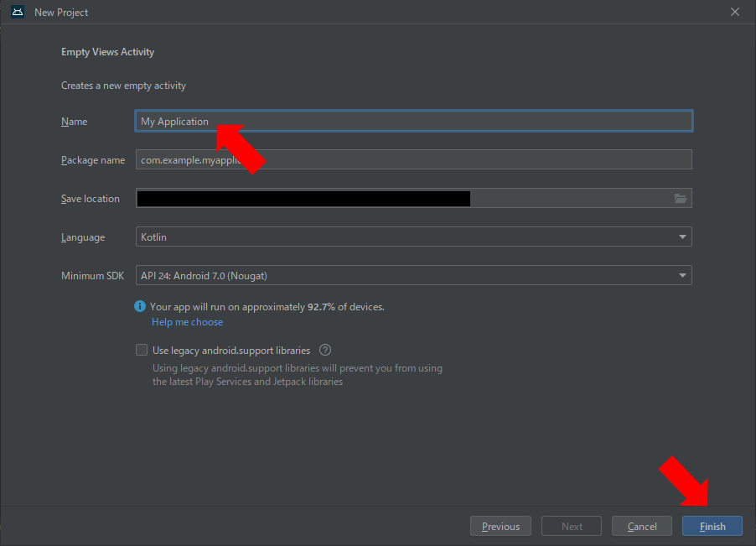Screen dimensions: 756x546
Task: Go back with the Previous button
Action: tap(500, 526)
